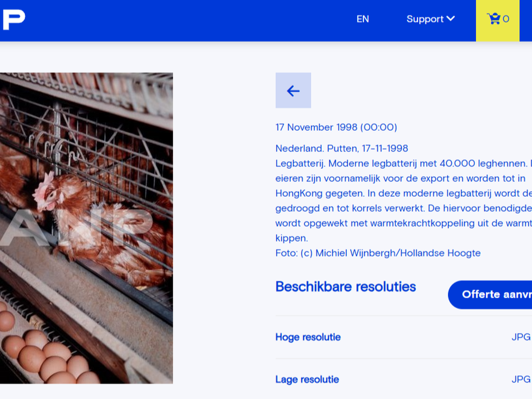Image resolution: width=532 pixels, height=399 pixels.
Task: Click the cart item count 0
Action: tap(506, 19)
